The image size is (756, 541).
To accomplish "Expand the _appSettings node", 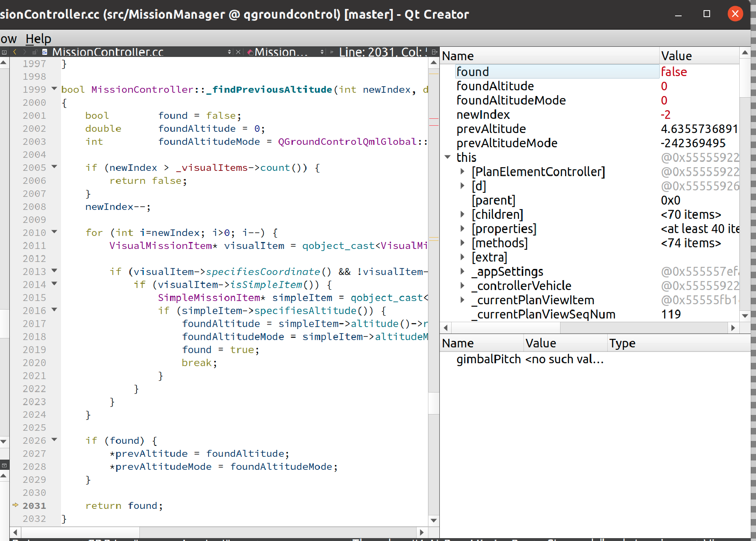I will (x=462, y=271).
